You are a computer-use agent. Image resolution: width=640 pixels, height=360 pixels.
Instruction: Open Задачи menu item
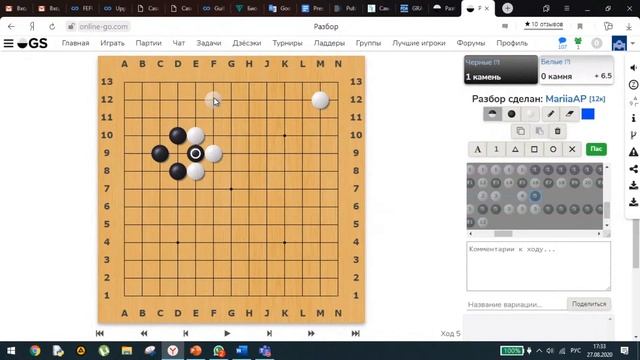point(209,43)
